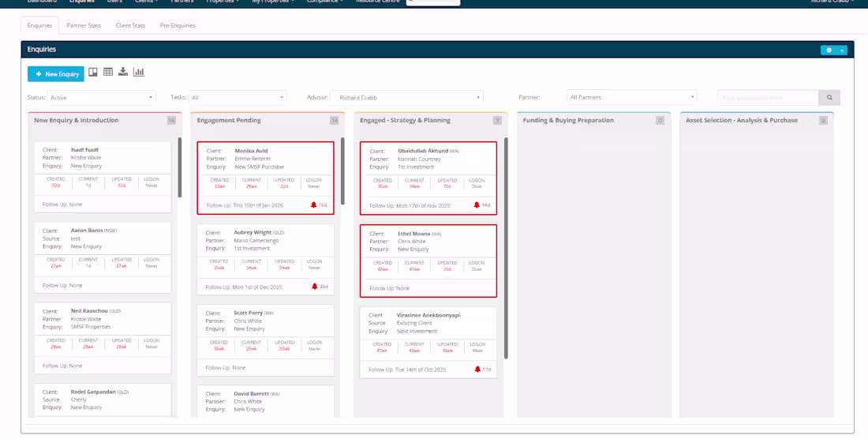Click the 'Next Investment' enquiry text
The height and width of the screenshot is (439, 868).
417,331
